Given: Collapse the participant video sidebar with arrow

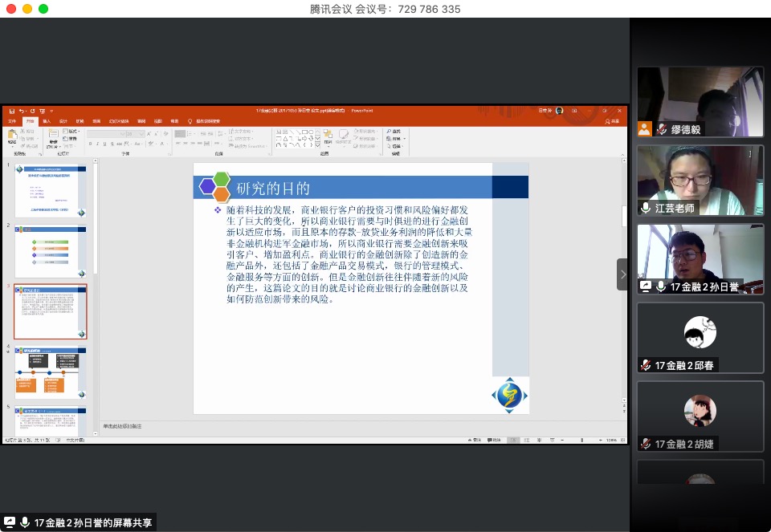Looking at the screenshot, I should 623,274.
